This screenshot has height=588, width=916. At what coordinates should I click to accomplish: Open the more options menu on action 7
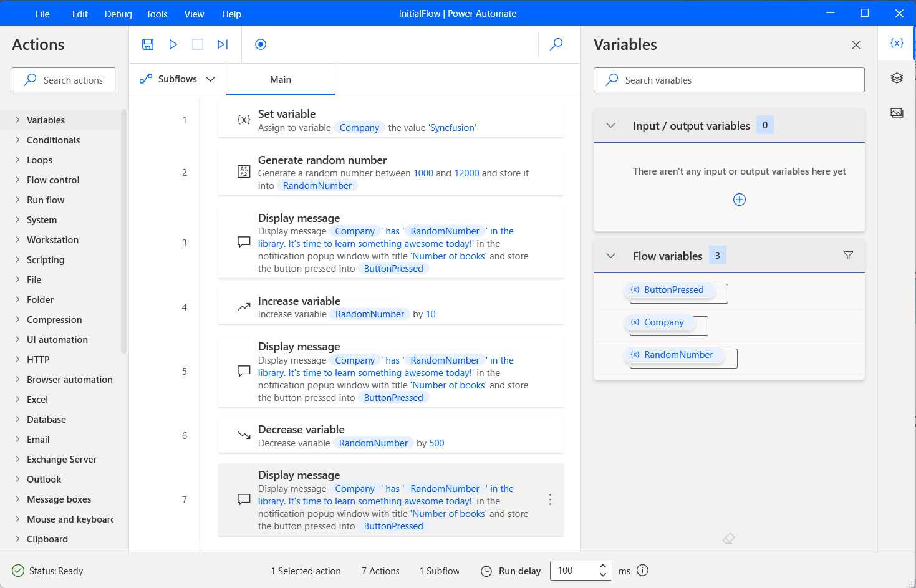550,499
